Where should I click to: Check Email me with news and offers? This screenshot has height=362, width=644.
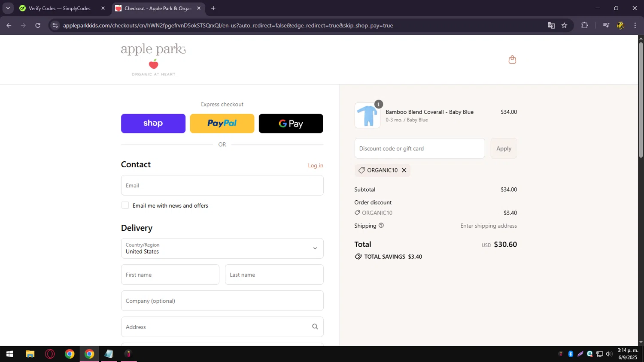pyautogui.click(x=125, y=205)
